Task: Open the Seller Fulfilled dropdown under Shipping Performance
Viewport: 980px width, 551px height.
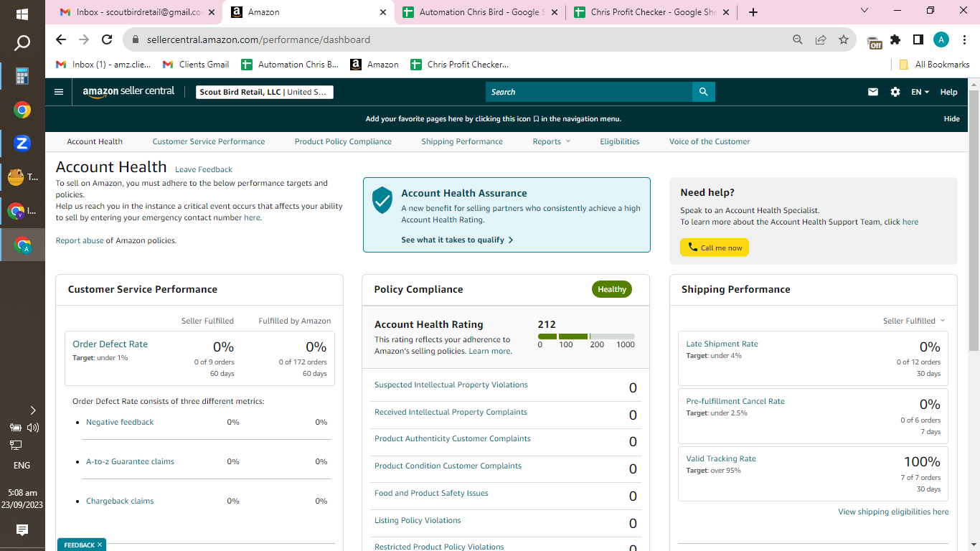Action: click(x=914, y=321)
